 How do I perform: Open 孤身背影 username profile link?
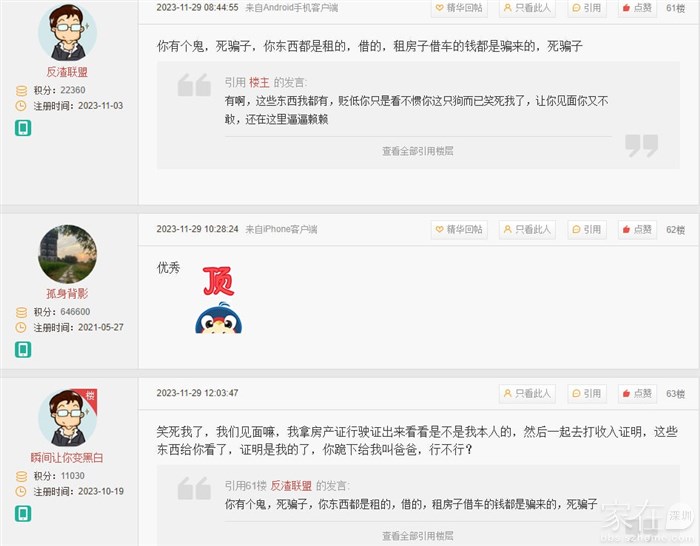67,293
